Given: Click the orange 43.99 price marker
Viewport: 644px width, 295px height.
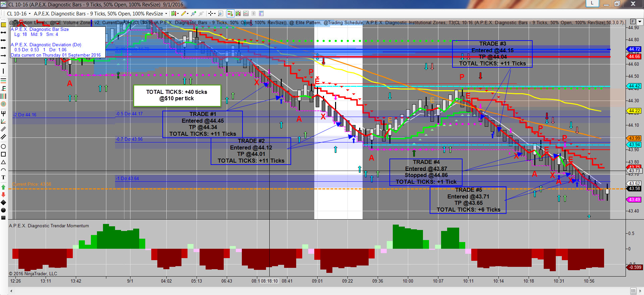Looking at the screenshot, I should (x=634, y=138).
